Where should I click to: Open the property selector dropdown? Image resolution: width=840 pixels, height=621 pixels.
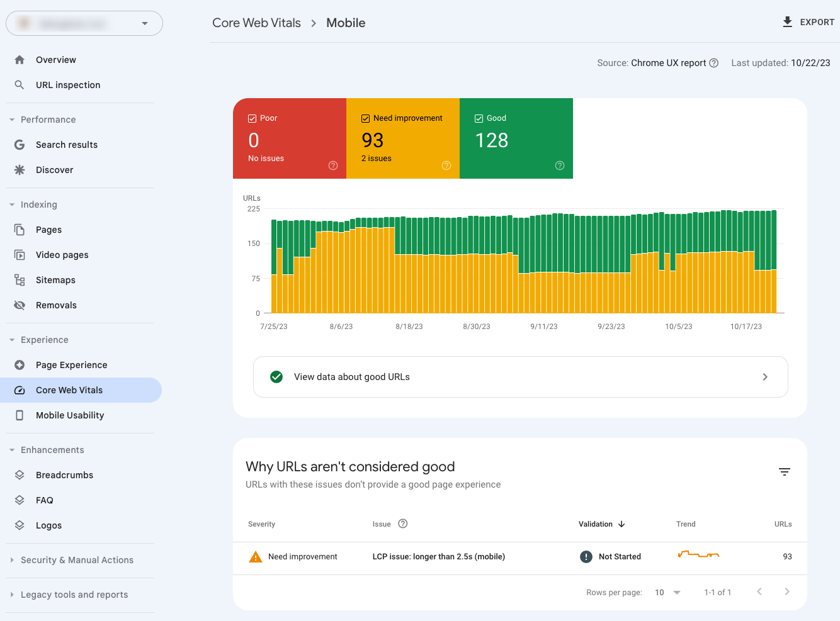coord(84,23)
